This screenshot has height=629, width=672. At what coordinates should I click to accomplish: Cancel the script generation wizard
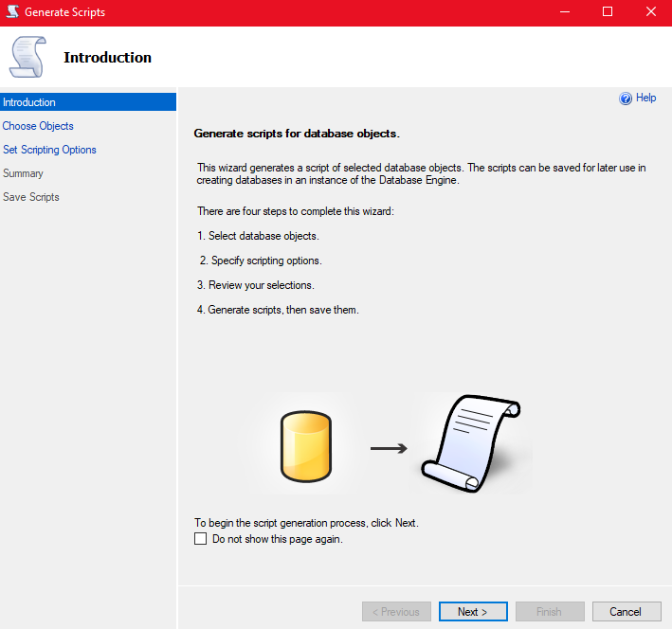(626, 612)
